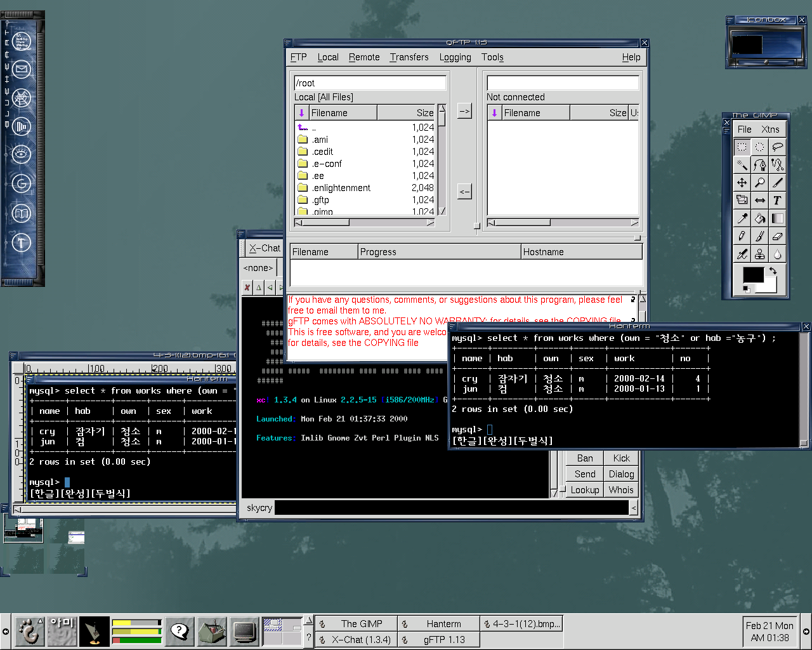Select the Pencil tool in GIMP
This screenshot has width=812, height=650.
[742, 236]
